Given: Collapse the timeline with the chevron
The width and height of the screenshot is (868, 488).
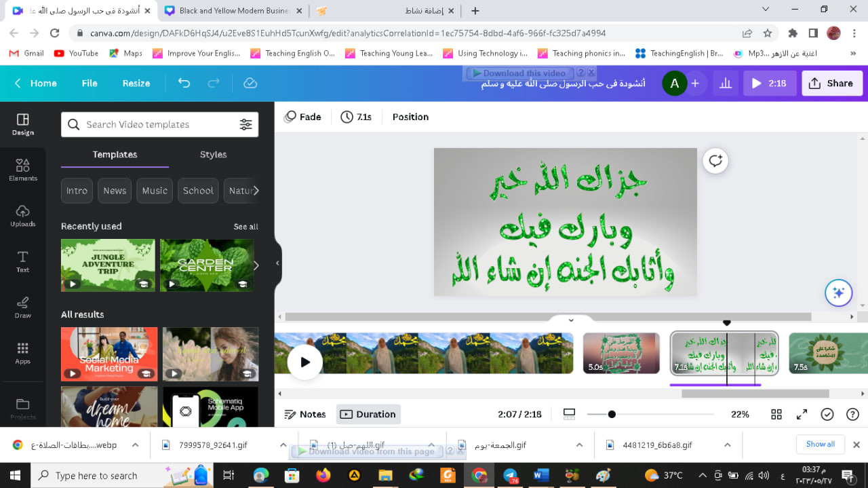Looking at the screenshot, I should pyautogui.click(x=571, y=320).
